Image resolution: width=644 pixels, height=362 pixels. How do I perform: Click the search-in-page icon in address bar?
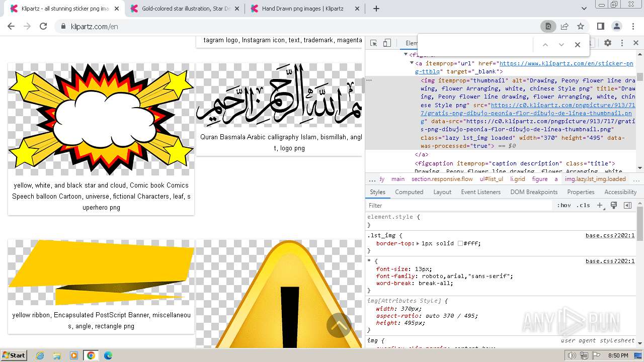(x=548, y=26)
